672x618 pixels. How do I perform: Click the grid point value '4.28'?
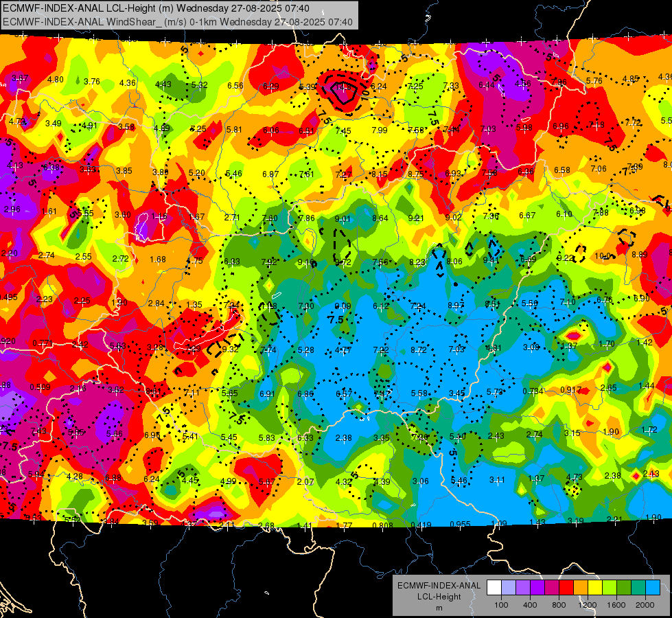75,477
